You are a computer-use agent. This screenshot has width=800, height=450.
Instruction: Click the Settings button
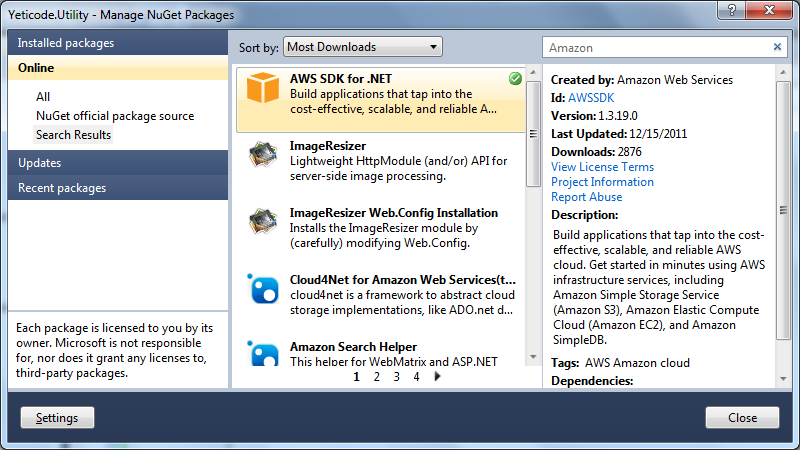click(56, 417)
